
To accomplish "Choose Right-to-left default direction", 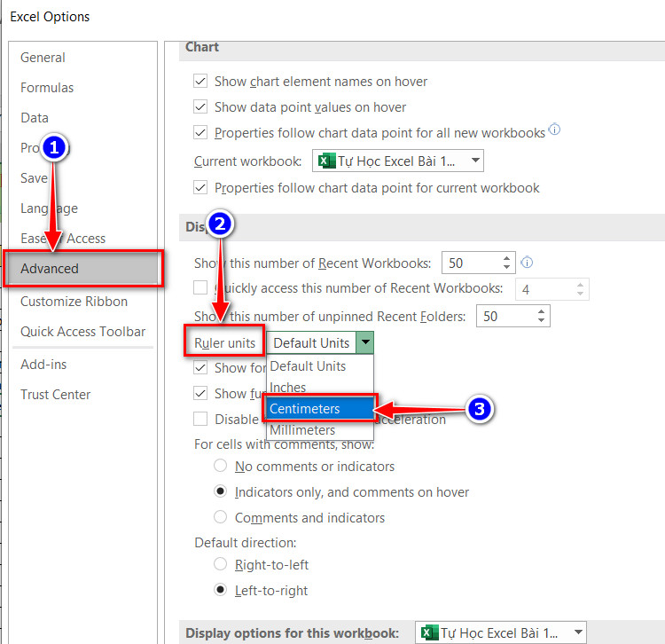I will click(x=220, y=564).
